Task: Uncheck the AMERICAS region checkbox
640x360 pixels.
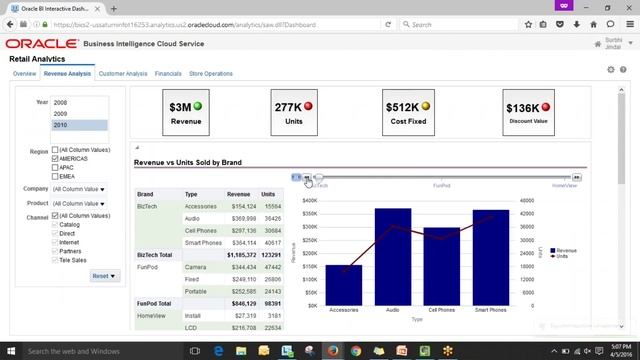Action: (x=55, y=158)
